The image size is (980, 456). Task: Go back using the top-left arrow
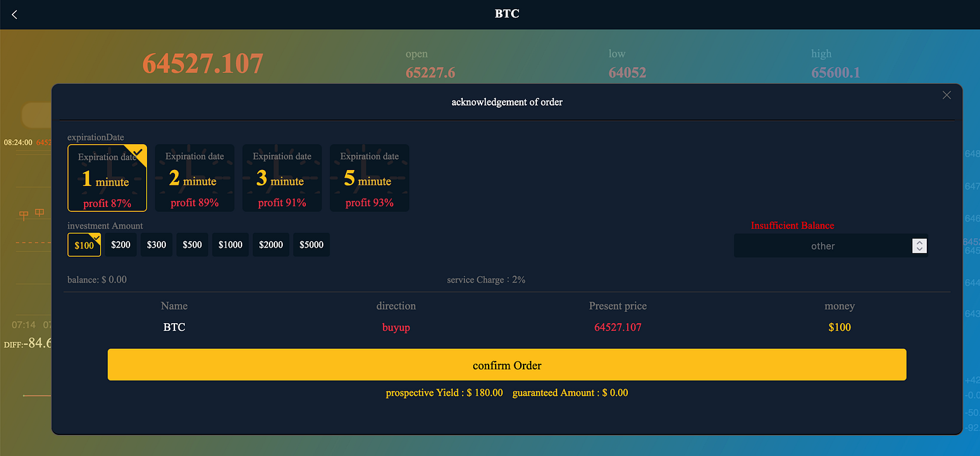point(14,15)
